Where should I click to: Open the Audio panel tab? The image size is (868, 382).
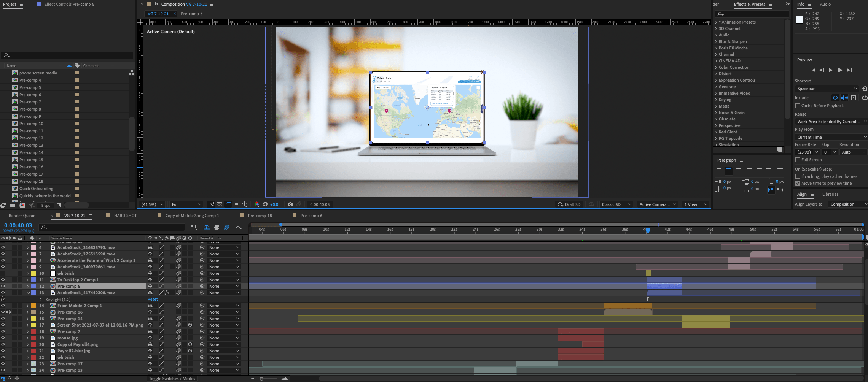825,4
